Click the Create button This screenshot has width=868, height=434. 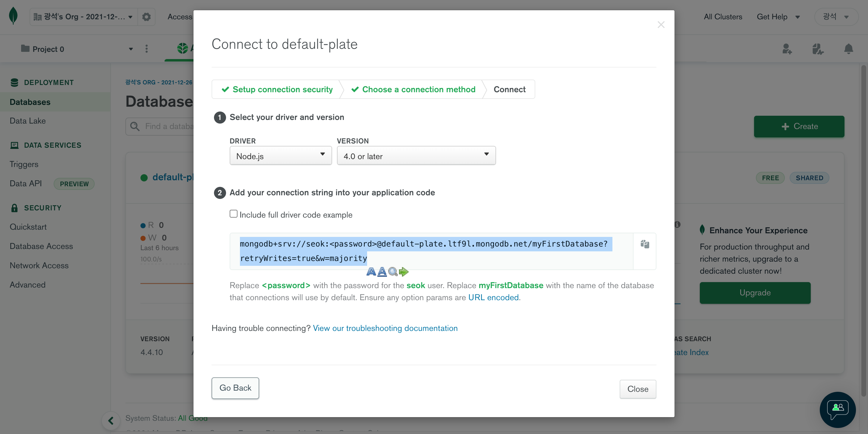[x=799, y=126]
